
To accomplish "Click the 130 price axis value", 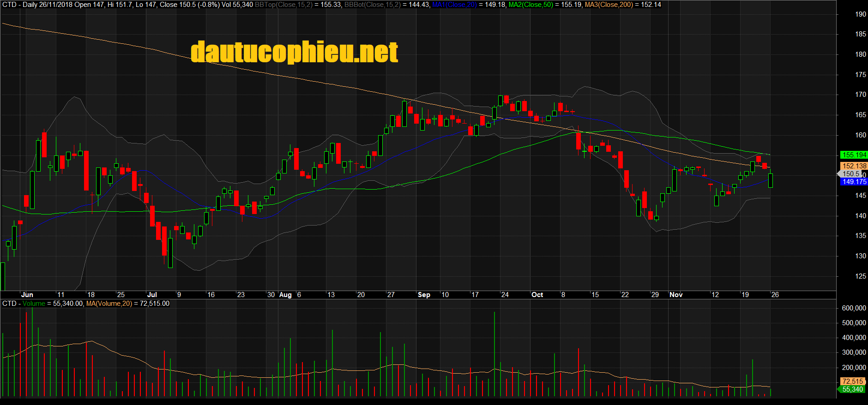I will (861, 256).
